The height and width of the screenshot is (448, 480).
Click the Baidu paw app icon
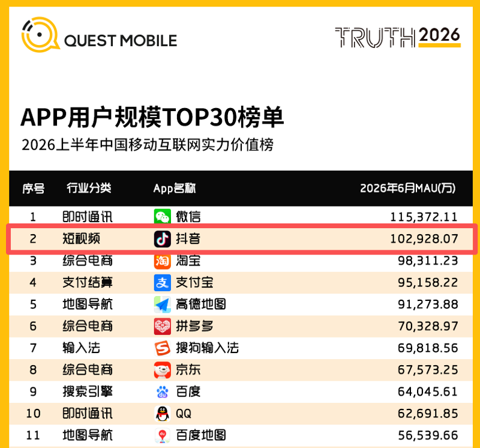point(162,392)
